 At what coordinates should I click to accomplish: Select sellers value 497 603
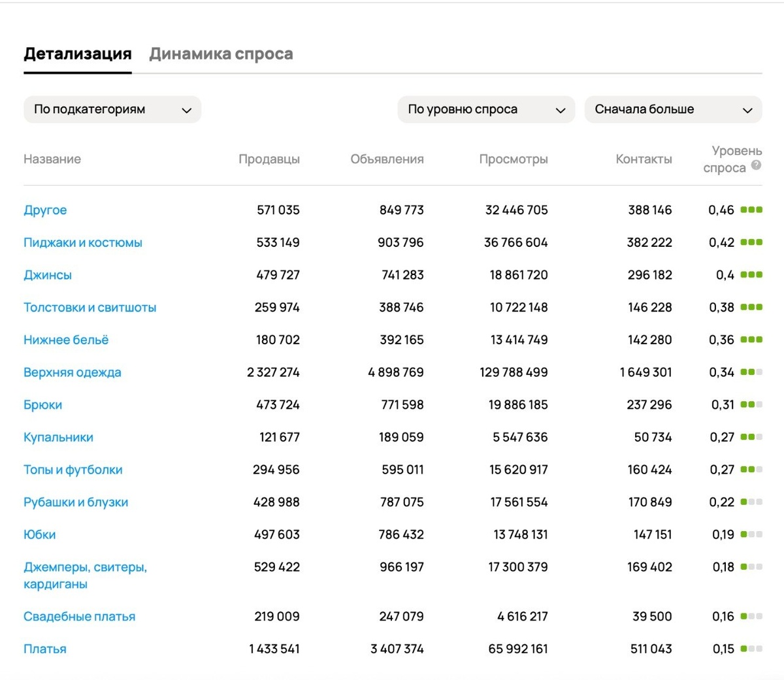(x=277, y=535)
